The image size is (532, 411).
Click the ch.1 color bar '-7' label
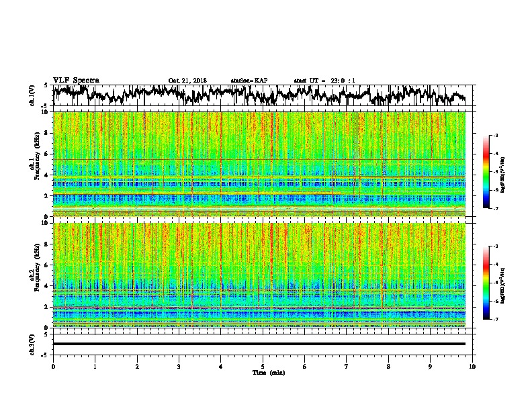(495, 208)
